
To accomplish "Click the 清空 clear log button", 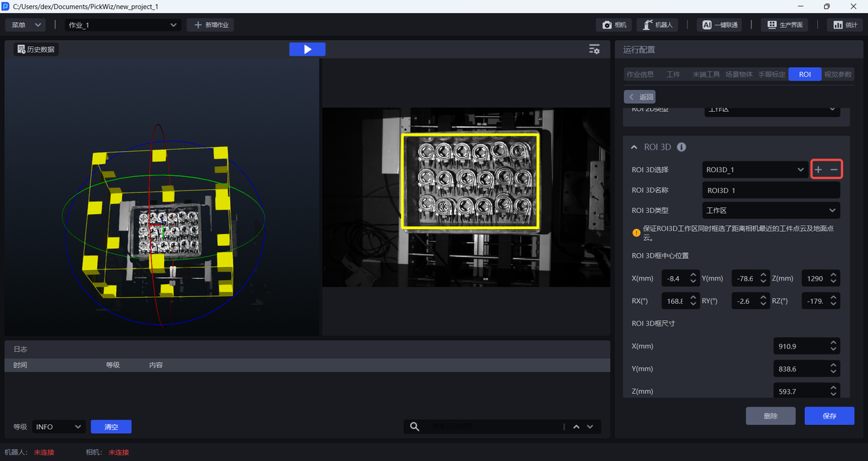I will pos(111,426).
